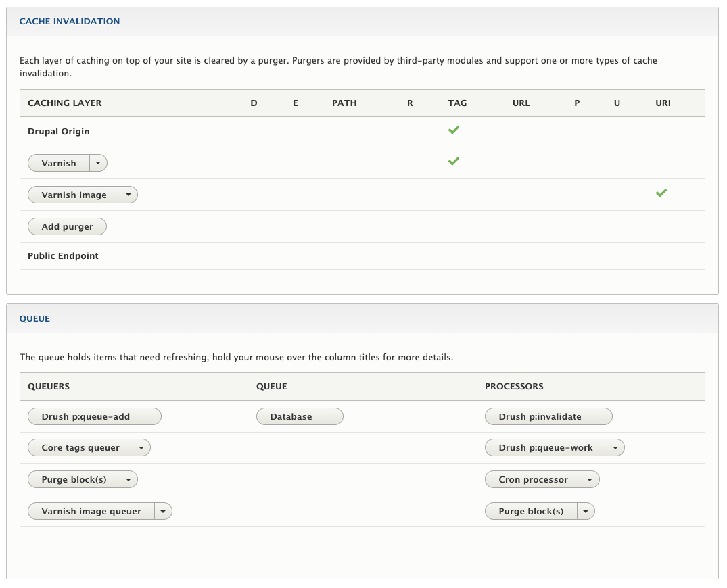Click the Drush p:queue-add queuer button
The width and height of the screenshot is (727, 588).
point(95,416)
